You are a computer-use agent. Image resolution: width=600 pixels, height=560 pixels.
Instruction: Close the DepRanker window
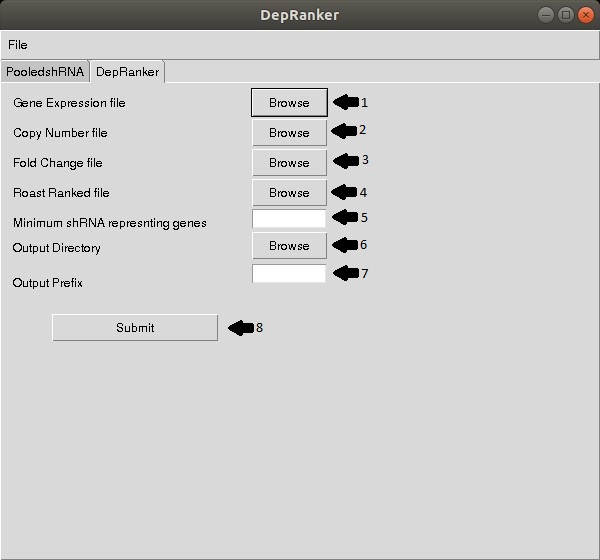click(585, 15)
